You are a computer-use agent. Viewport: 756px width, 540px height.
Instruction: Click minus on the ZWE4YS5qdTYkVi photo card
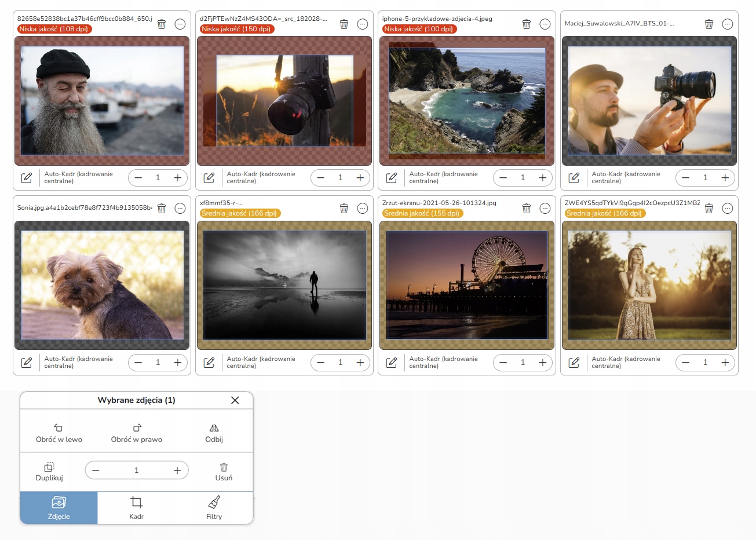(685, 363)
